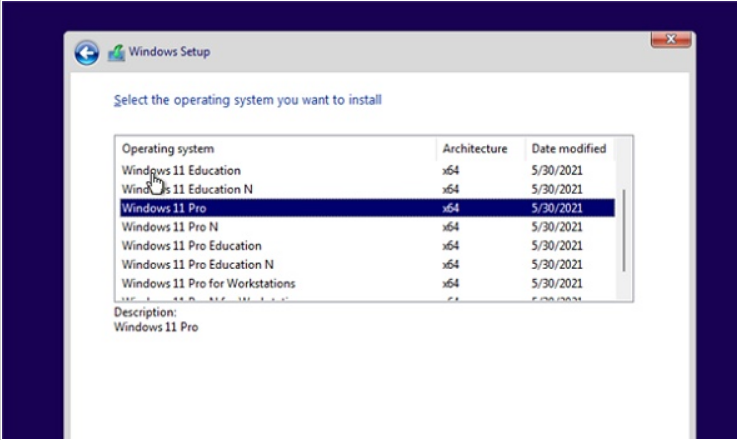
Task: Click the 5/30/2021 date of Windows 11 Pro N
Action: pos(558,227)
